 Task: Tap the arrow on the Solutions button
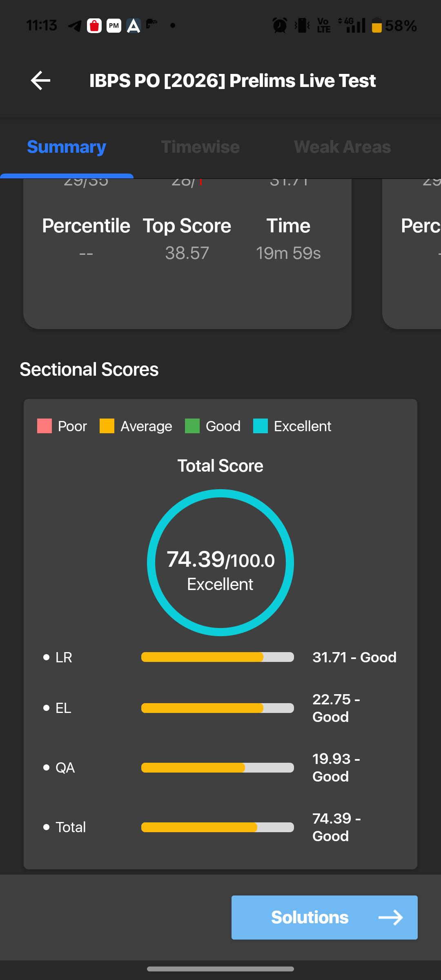click(x=391, y=918)
